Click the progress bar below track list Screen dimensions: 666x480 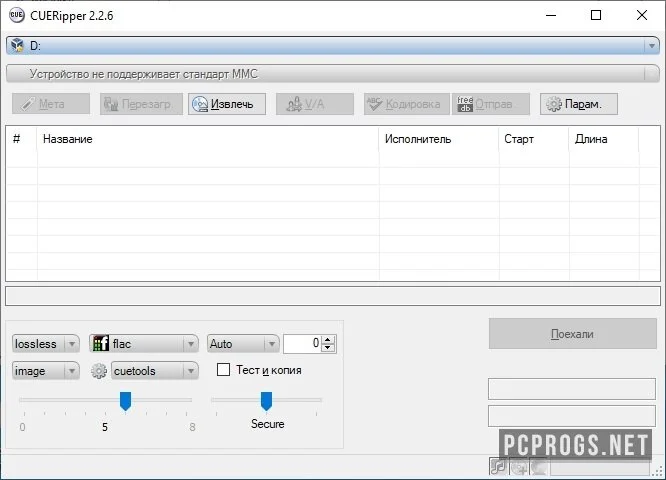click(333, 296)
